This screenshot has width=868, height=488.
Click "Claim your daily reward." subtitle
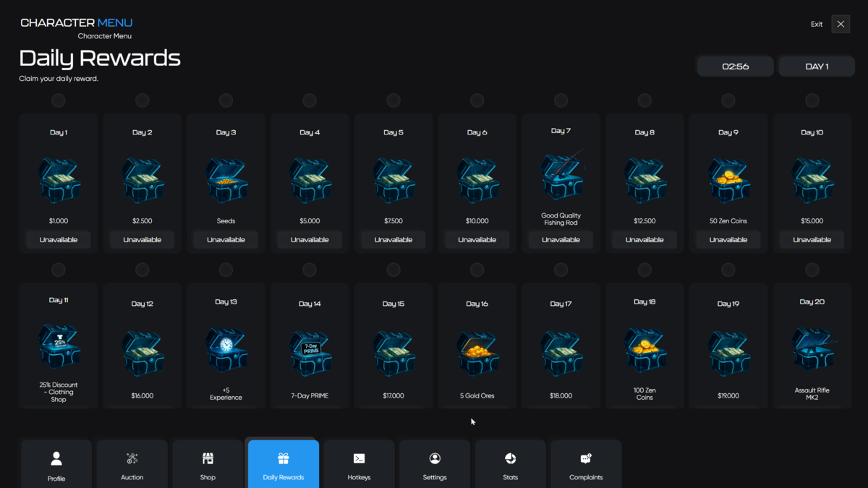click(59, 79)
